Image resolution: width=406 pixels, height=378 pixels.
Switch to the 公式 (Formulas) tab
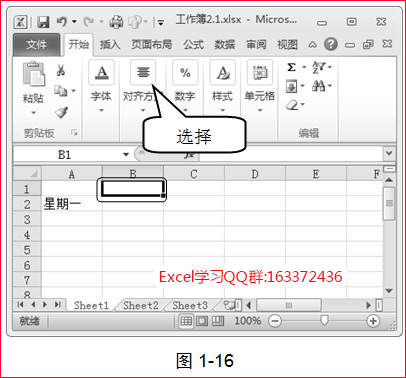pos(193,44)
